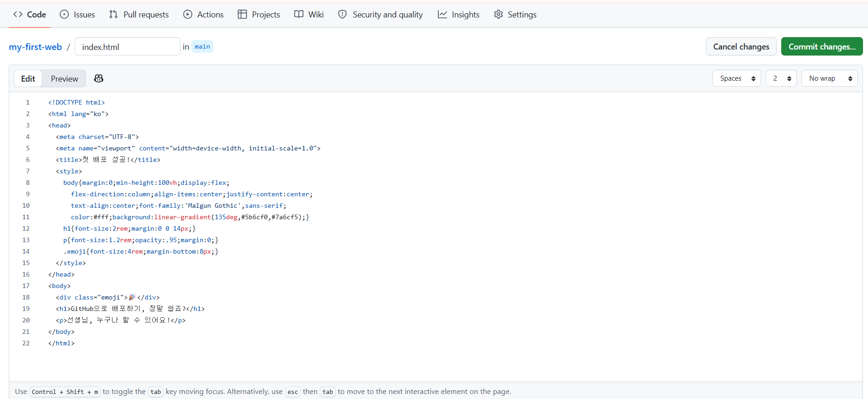Image resolution: width=868 pixels, height=399 pixels.
Task: Click the Pull requests branch icon
Action: 113,14
